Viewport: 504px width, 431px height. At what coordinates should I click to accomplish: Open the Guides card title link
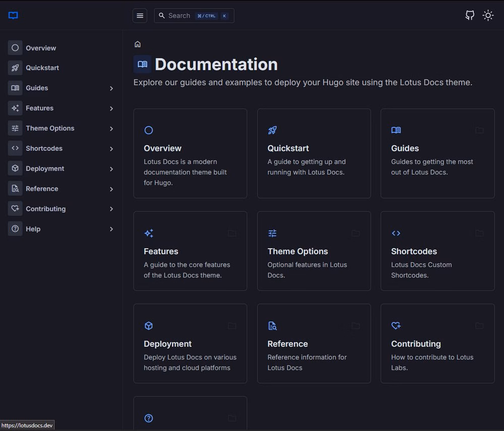(405, 149)
